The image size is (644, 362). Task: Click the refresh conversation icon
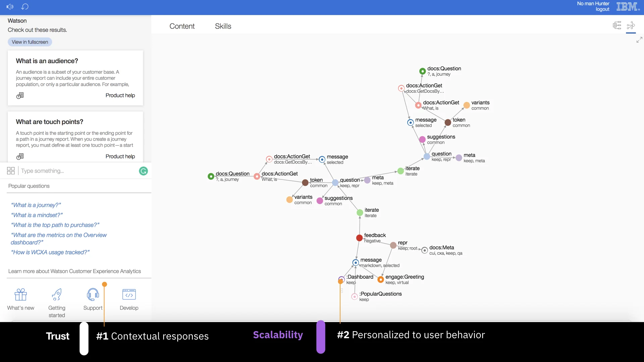coord(25,7)
